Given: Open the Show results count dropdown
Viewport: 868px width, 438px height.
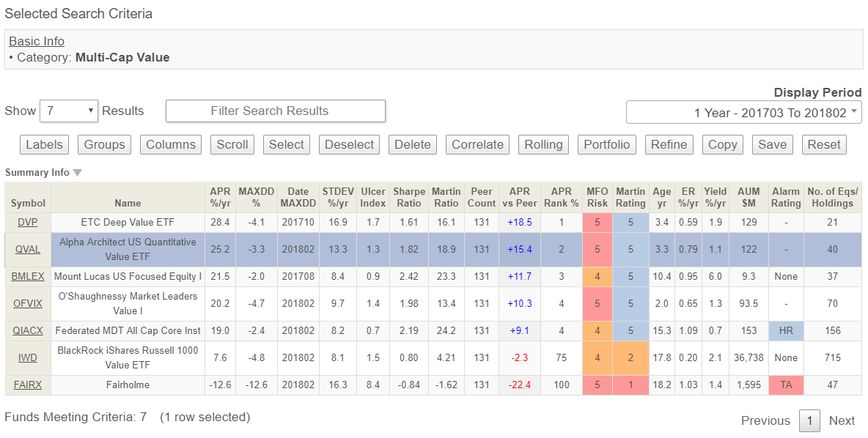Looking at the screenshot, I should (69, 111).
